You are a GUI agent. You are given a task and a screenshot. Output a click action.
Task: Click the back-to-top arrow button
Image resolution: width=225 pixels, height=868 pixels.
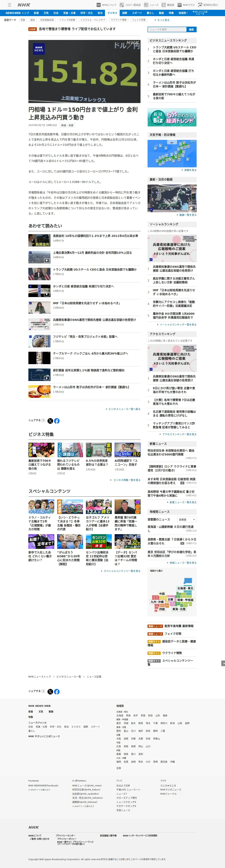(x=223, y=663)
